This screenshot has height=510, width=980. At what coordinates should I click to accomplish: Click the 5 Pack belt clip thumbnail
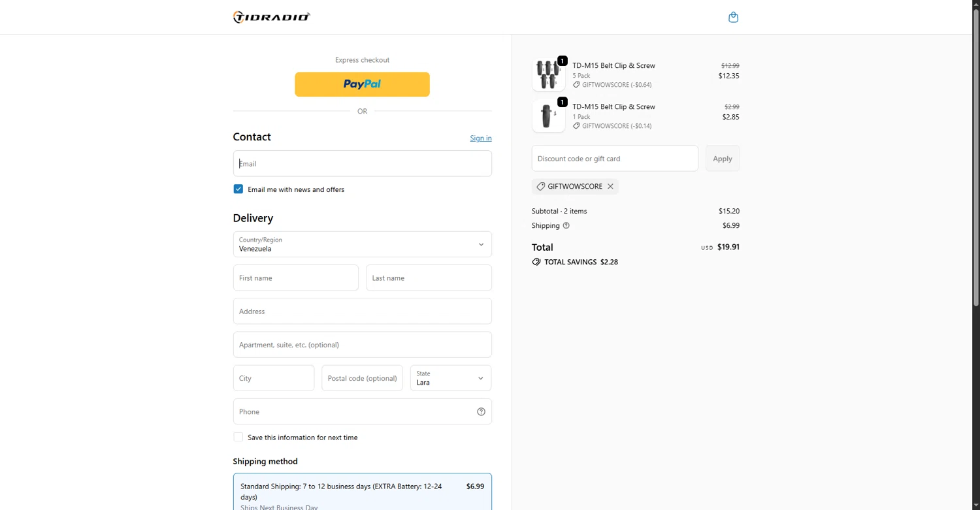point(548,74)
